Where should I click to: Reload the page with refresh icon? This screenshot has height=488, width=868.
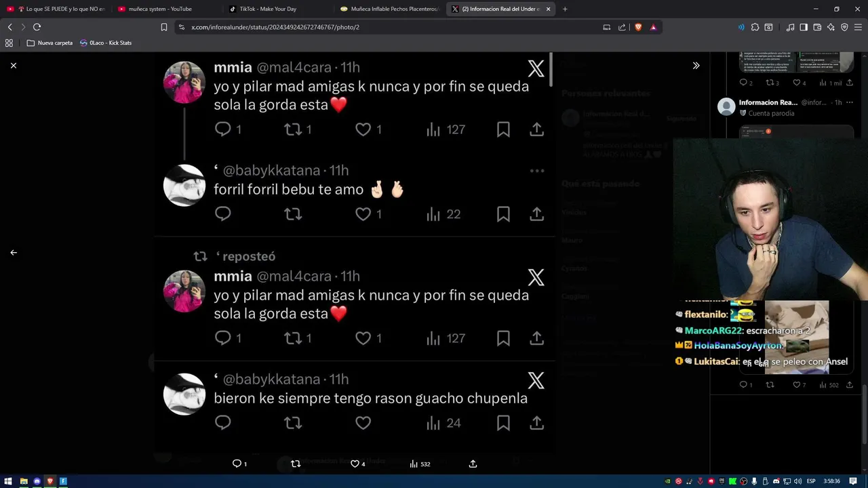(37, 27)
